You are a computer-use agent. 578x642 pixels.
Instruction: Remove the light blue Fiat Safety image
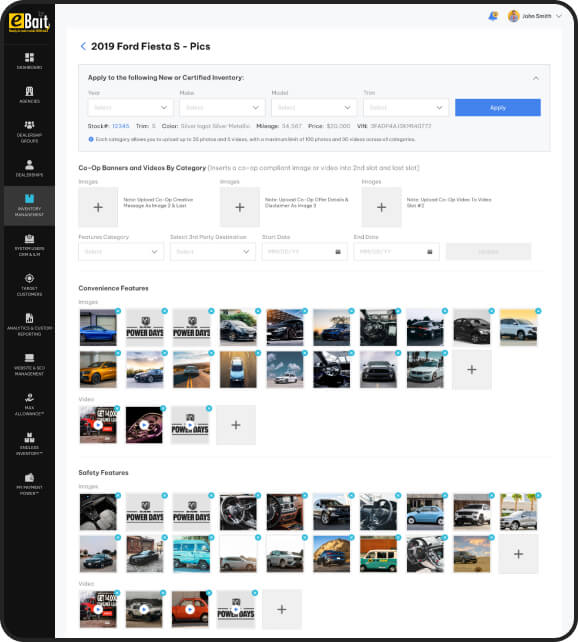click(x=445, y=495)
